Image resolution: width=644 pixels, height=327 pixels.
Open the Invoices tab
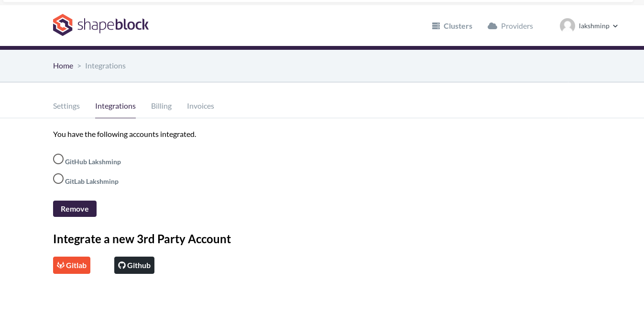coord(200,106)
